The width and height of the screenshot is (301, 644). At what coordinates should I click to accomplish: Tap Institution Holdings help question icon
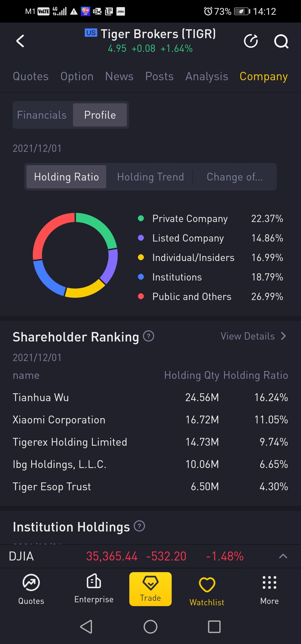pyautogui.click(x=139, y=526)
